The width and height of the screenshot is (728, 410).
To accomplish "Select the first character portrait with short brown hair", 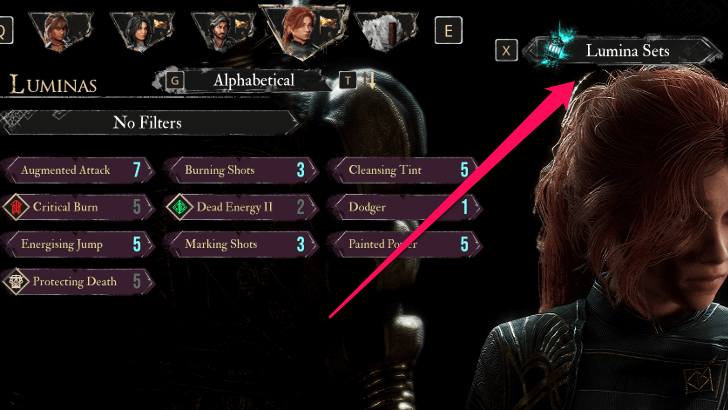I will click(61, 31).
